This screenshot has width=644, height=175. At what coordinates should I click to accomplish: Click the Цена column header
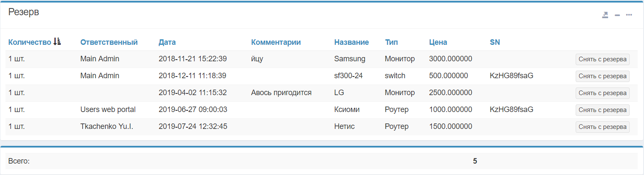coord(438,42)
